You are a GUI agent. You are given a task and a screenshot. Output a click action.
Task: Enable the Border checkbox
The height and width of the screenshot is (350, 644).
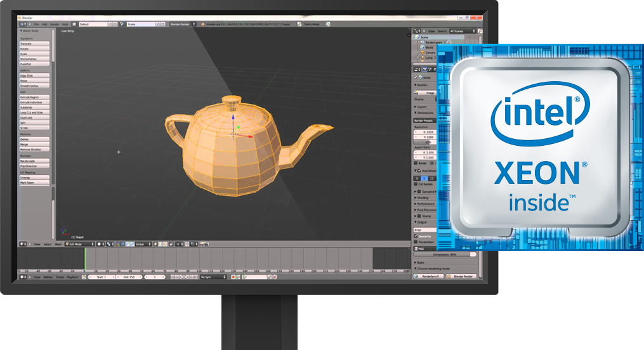pos(416,163)
